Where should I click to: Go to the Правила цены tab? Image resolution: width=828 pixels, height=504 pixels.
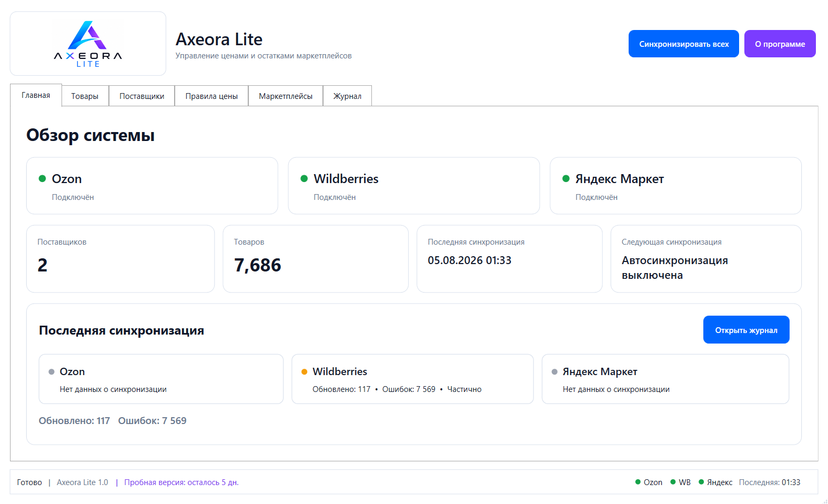[211, 96]
